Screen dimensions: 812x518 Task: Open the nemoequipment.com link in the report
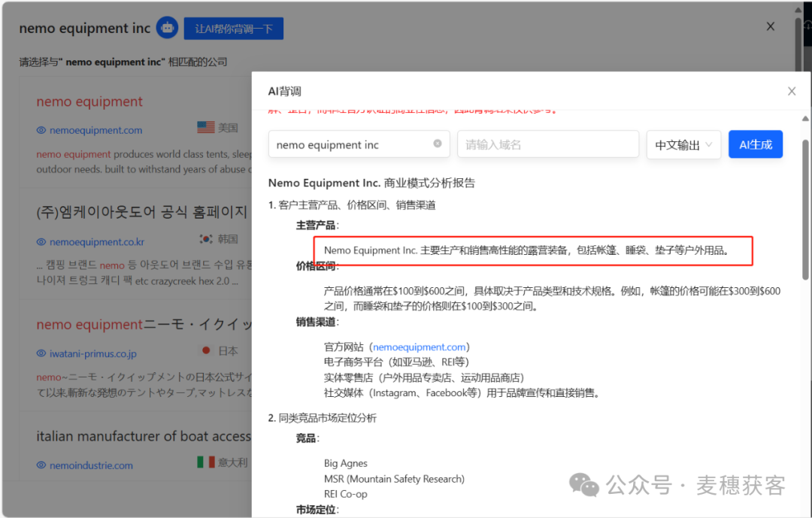[419, 347]
